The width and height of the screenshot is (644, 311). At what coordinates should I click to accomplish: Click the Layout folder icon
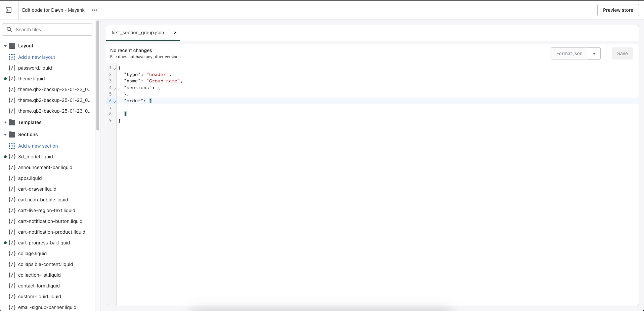(12, 46)
